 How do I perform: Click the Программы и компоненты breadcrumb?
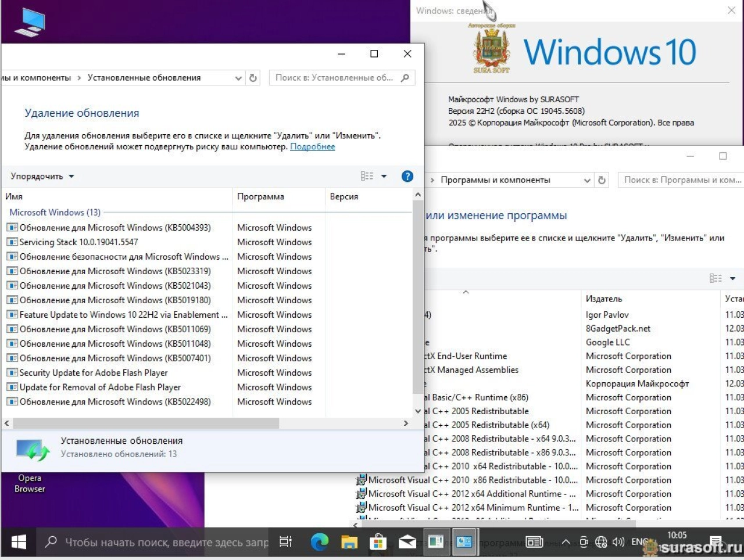coord(495,180)
